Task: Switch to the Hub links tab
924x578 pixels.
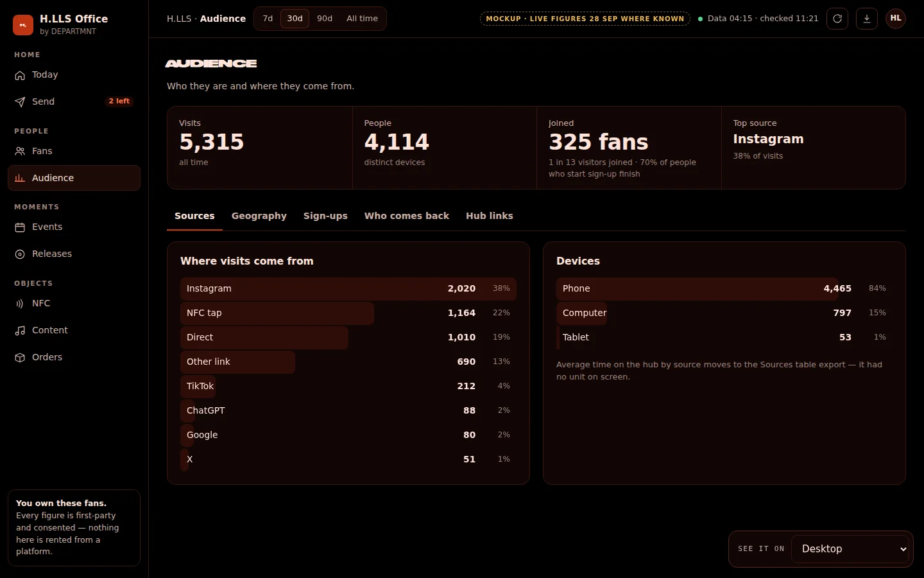Action: pyautogui.click(x=490, y=216)
